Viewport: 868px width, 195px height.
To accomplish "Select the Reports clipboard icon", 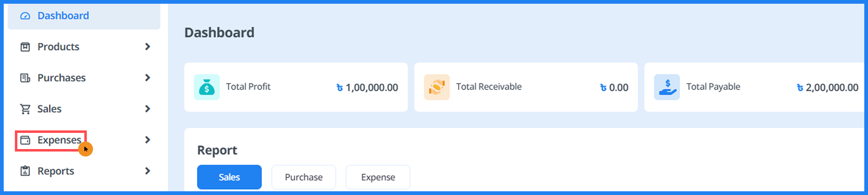I will 25,171.
